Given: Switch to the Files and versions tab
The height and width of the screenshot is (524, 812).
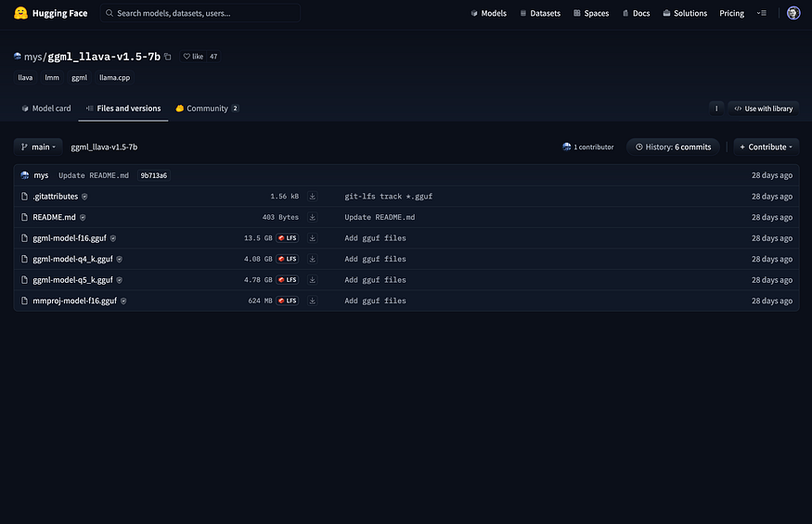Looking at the screenshot, I should [x=123, y=109].
